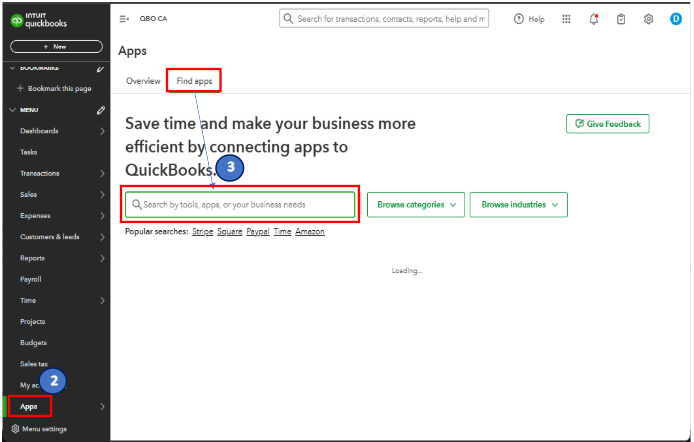Expand the Customers & leads submenu arrow
Screen dimensions: 694x442
[x=102, y=237]
